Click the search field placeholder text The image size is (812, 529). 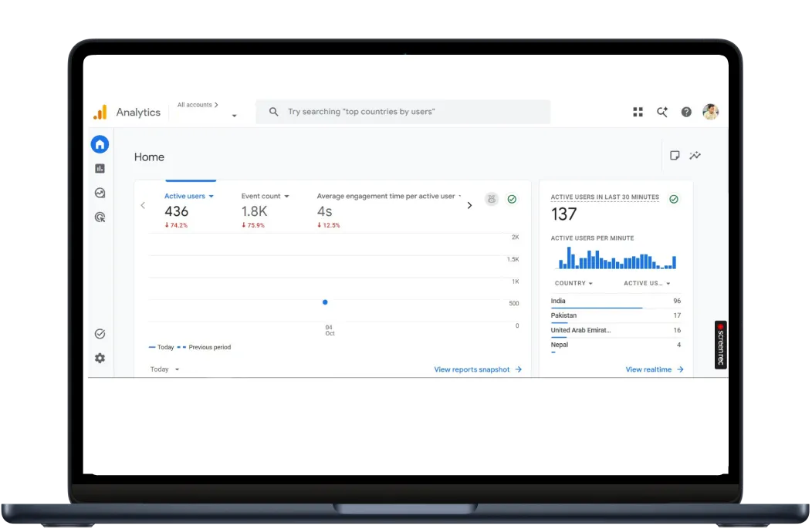pos(361,111)
